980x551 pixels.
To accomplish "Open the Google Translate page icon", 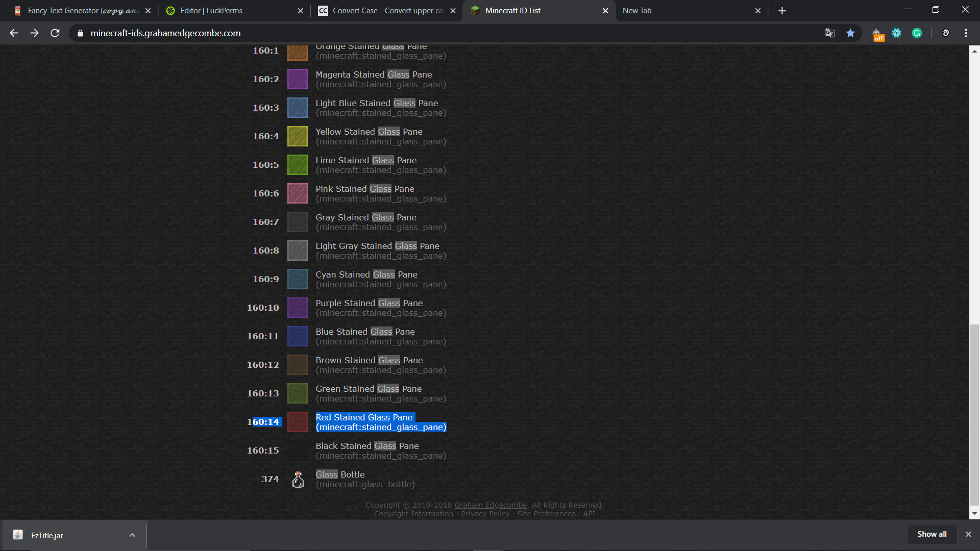I will [830, 33].
